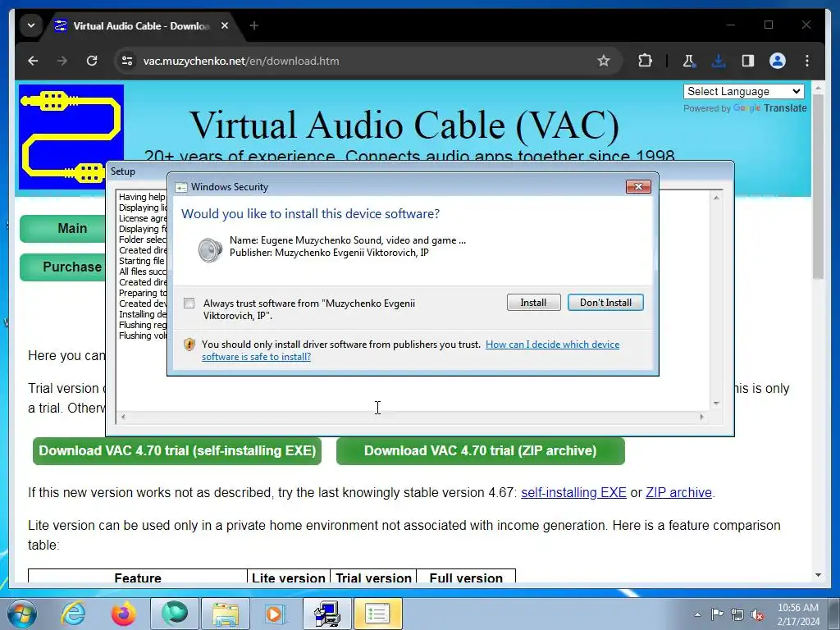Screen dimensions: 840x630
Task: Close the Virtual Audio Cable tab
Action: [225, 25]
